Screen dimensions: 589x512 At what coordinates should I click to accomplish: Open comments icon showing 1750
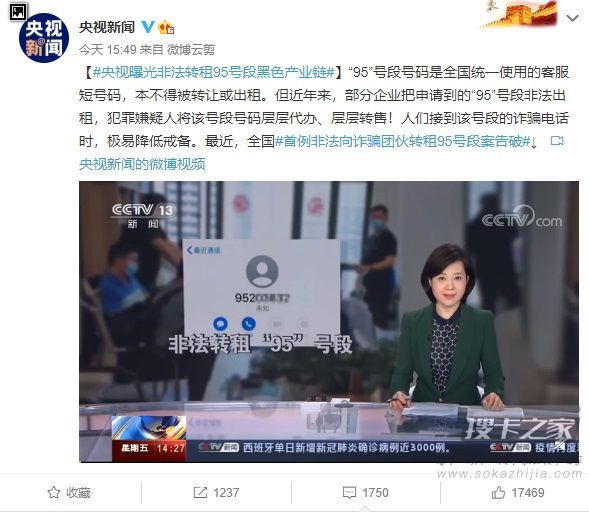(x=349, y=492)
